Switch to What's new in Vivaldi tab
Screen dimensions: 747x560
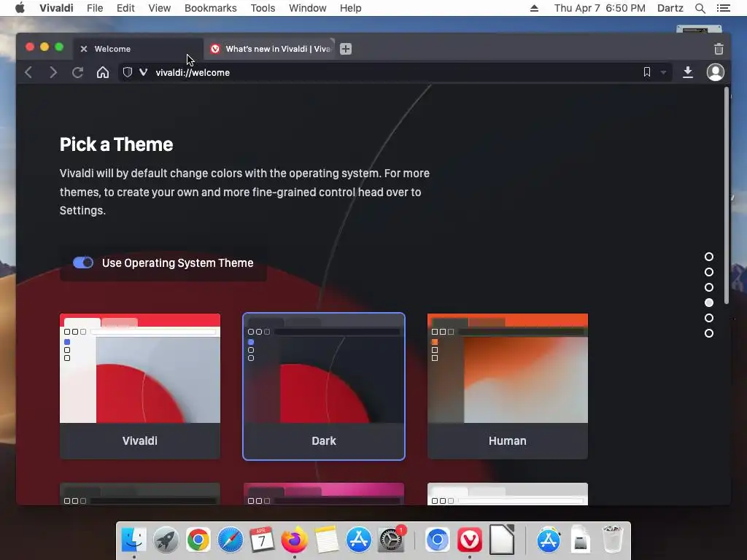point(270,49)
